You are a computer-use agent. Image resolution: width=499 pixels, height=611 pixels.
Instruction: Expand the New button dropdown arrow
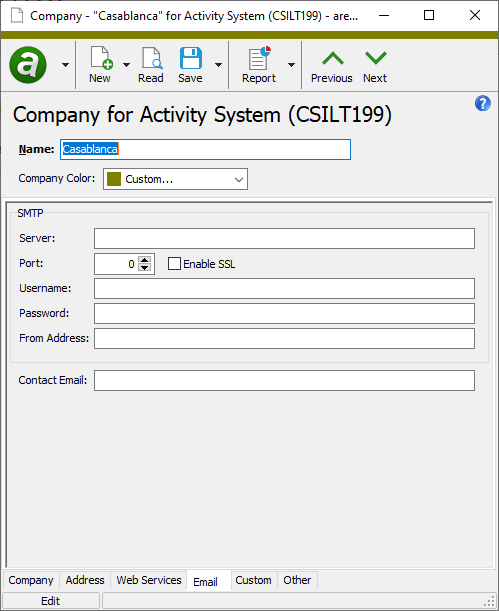tap(126, 65)
